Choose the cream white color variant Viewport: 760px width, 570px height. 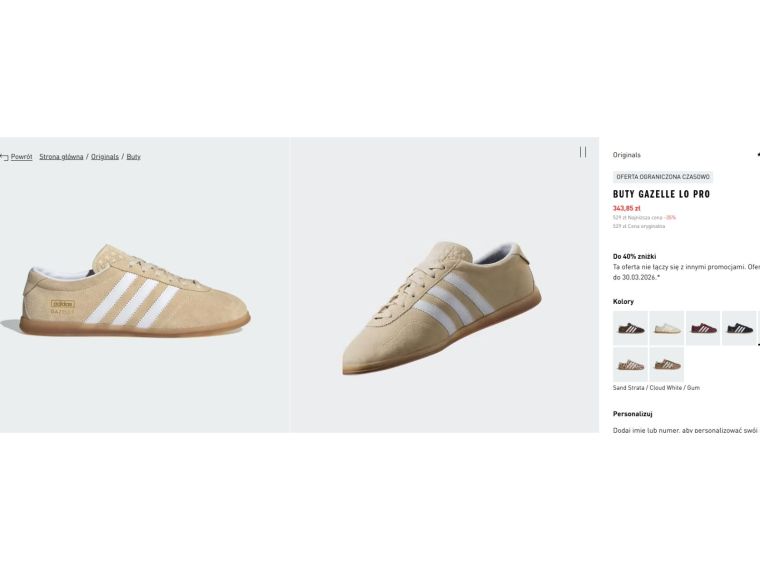point(666,328)
